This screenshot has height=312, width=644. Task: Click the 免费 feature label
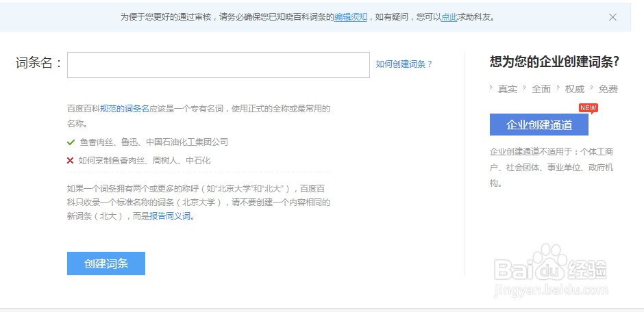pos(608,89)
